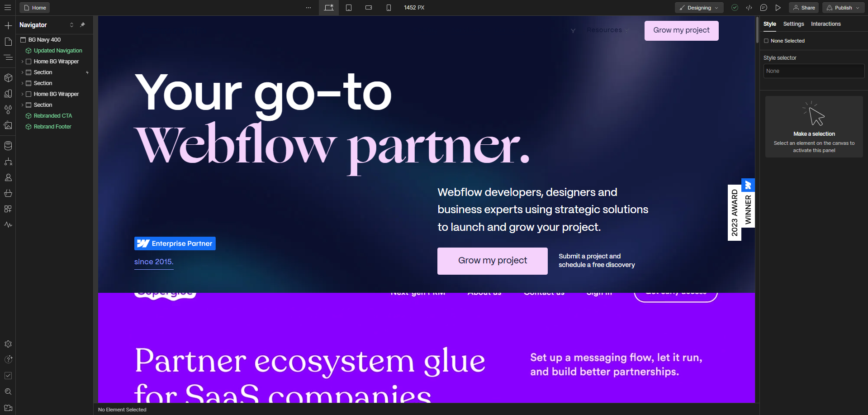Open the Apps panel
868x415 pixels.
point(8,209)
